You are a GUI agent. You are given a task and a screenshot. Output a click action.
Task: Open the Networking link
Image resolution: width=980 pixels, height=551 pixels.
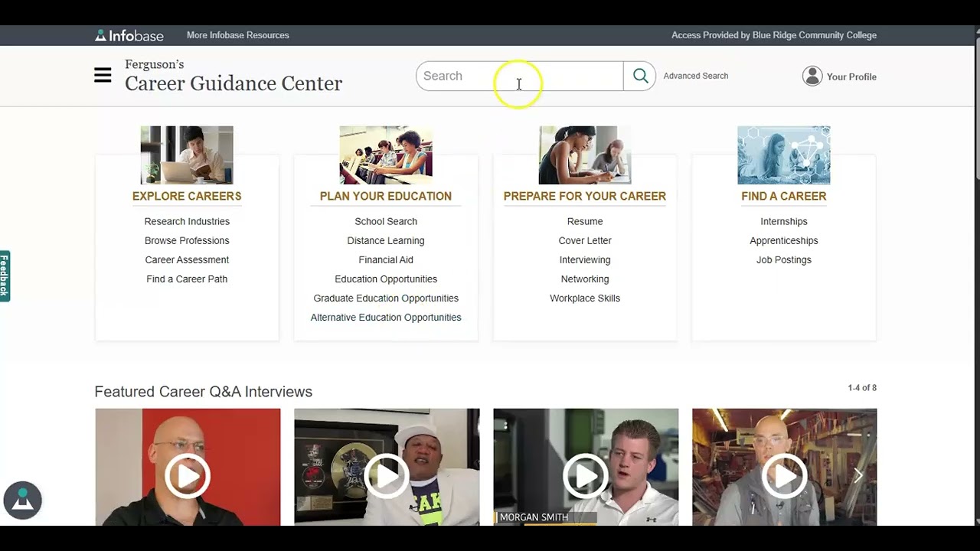coord(585,279)
